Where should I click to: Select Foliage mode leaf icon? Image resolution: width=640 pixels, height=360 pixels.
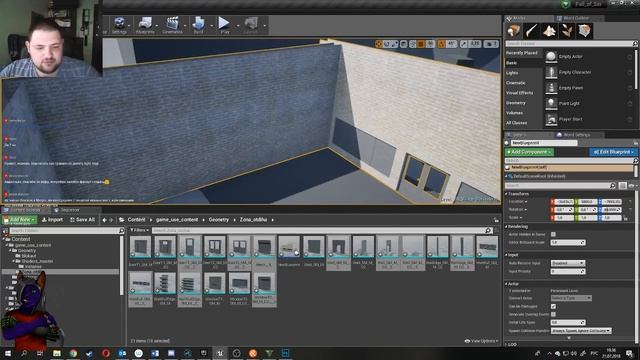567,31
